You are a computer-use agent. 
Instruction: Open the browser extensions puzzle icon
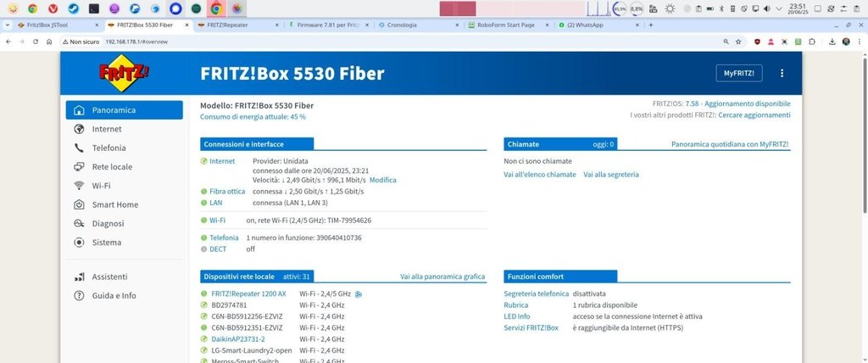[812, 42]
